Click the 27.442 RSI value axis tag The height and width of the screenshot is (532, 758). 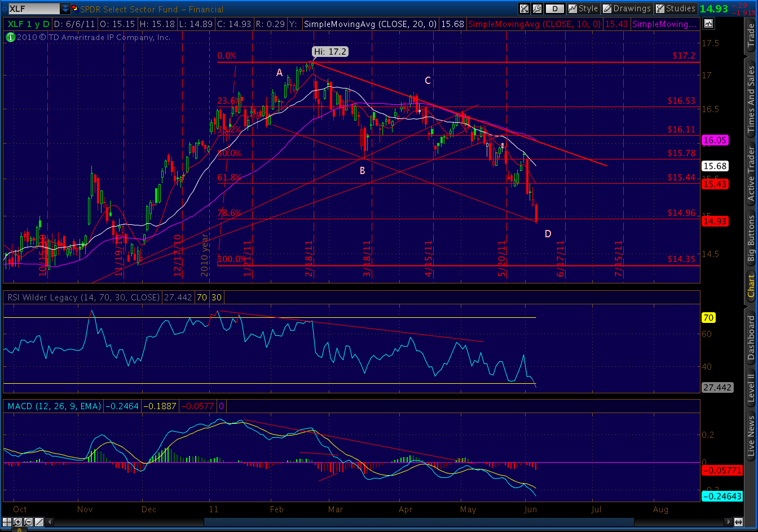(x=717, y=388)
